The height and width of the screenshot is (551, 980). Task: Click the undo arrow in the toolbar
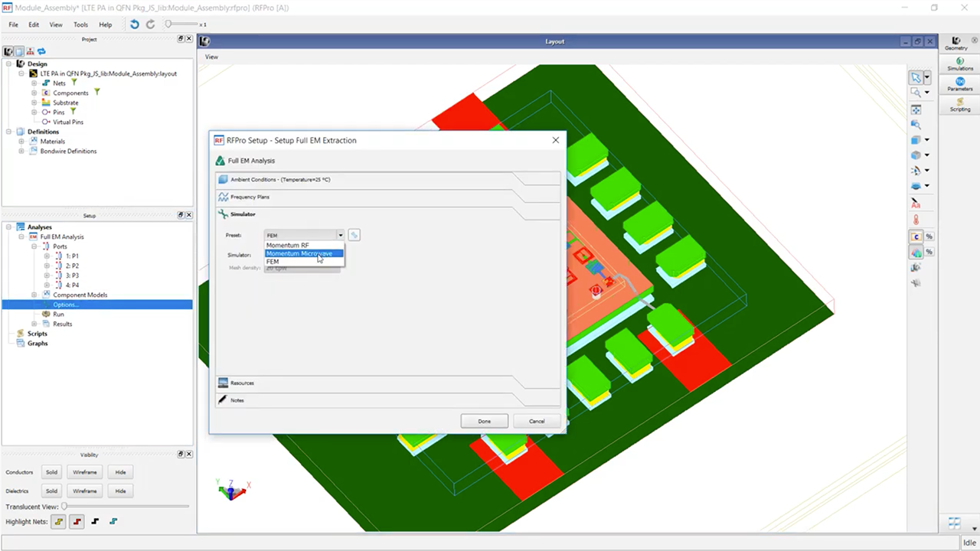click(x=134, y=24)
